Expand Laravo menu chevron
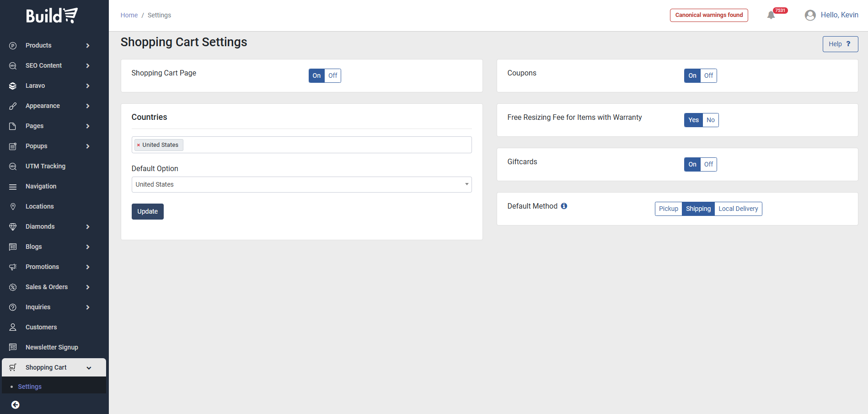 (88, 86)
